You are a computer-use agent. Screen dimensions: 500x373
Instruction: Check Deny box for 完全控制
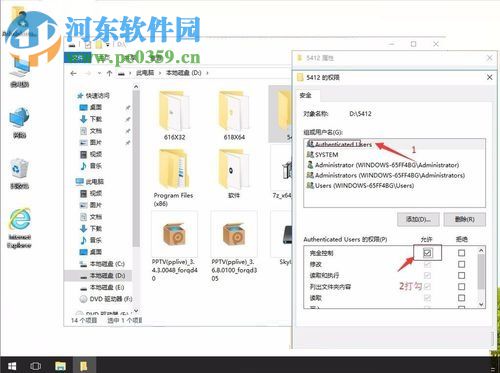pyautogui.click(x=461, y=253)
